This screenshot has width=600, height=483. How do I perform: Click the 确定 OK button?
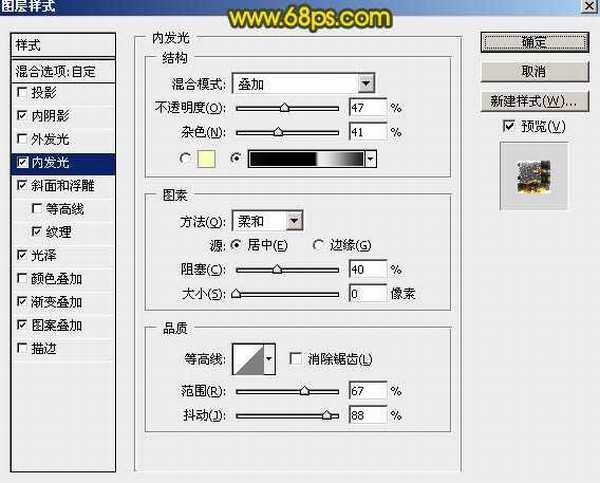pos(533,42)
